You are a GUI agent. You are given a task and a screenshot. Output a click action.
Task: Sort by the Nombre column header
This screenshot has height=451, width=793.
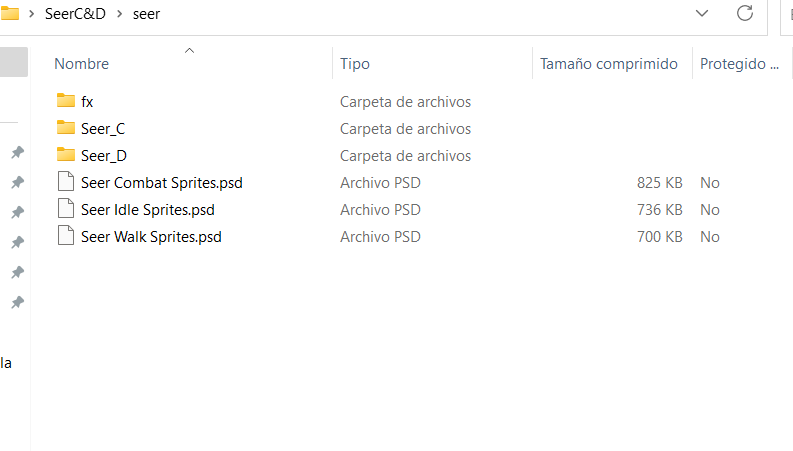(x=81, y=64)
